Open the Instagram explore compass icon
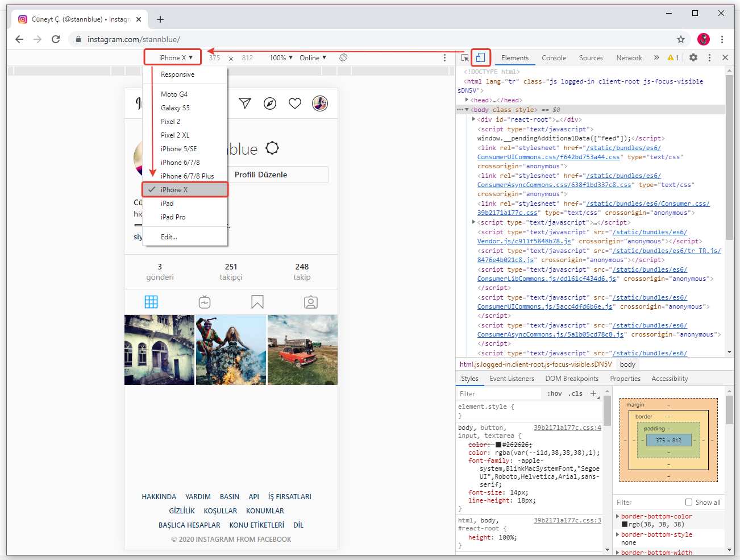The image size is (740, 560). coord(270,103)
